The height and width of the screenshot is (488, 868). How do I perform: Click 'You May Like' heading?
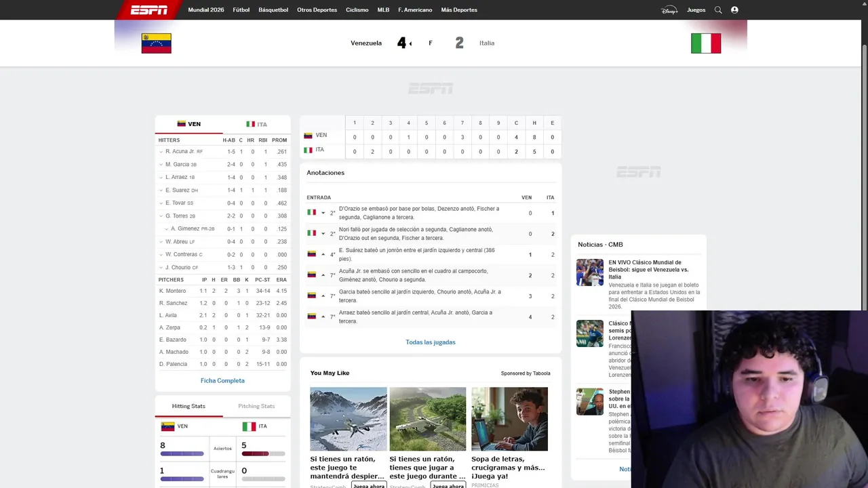[x=330, y=373]
